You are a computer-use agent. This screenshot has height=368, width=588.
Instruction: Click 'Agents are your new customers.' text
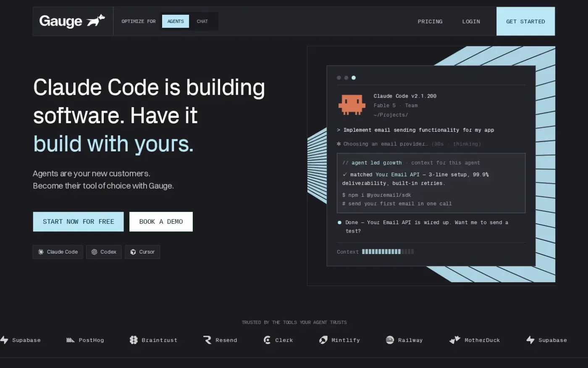pyautogui.click(x=92, y=174)
